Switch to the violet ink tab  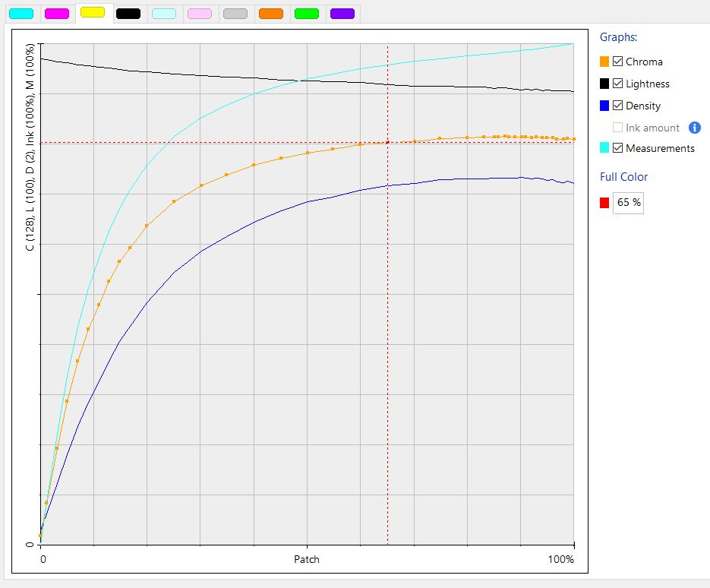tap(342, 14)
